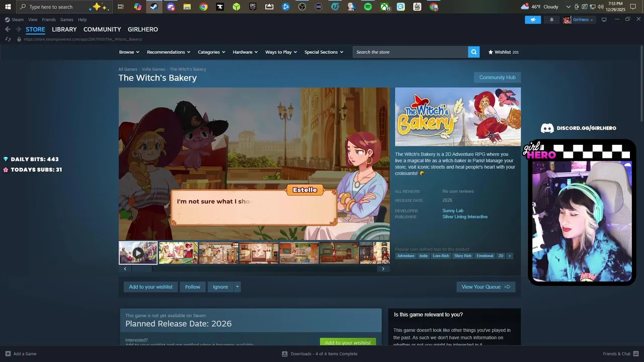Open Steam notifications bell
The height and width of the screenshot is (362, 644).
(551, 20)
